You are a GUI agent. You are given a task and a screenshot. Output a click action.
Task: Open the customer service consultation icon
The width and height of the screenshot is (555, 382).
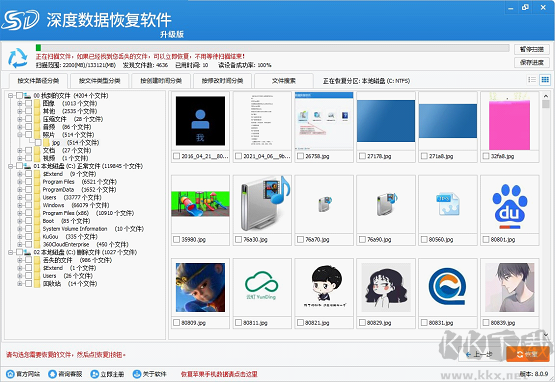point(52,374)
